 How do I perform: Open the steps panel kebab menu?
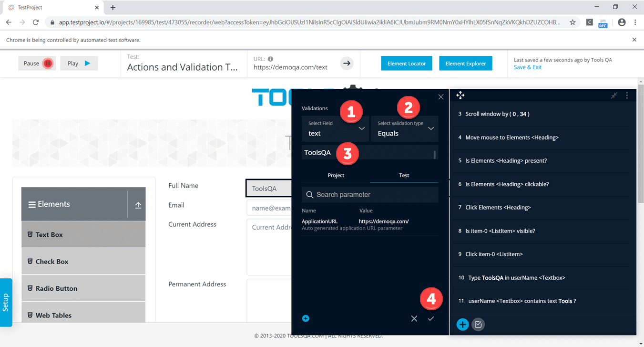pos(627,95)
